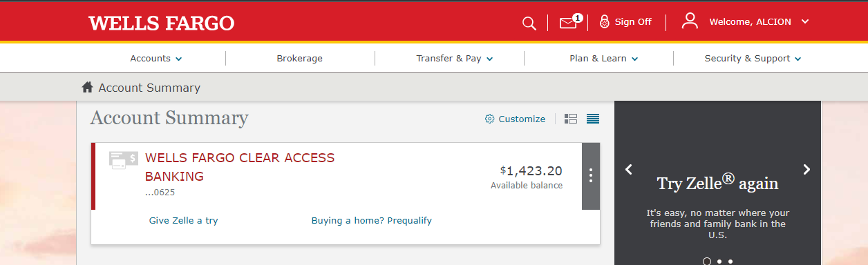Click Buying a home? Prequalify link

click(x=371, y=221)
